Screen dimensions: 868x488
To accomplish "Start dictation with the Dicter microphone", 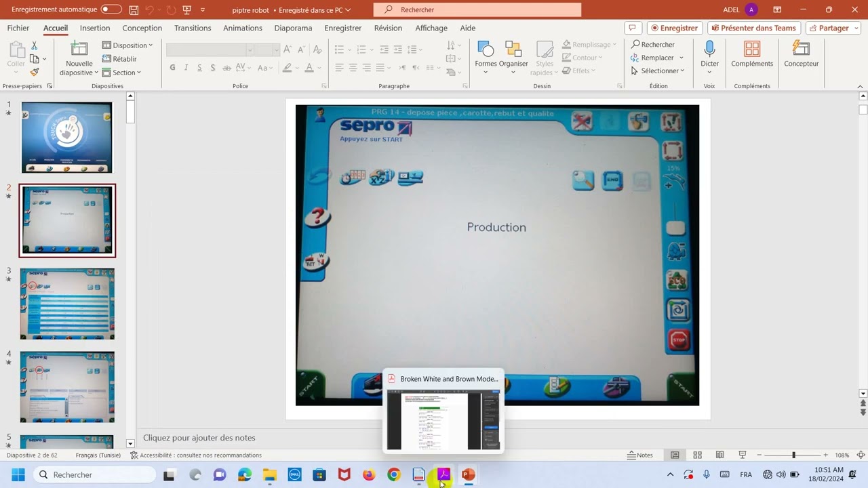I will tap(709, 54).
